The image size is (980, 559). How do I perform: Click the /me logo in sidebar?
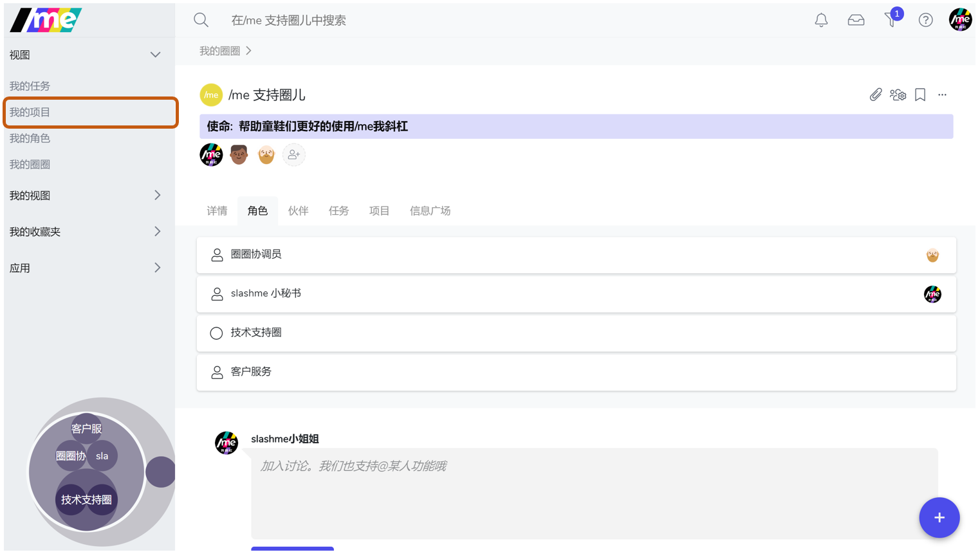pos(46,20)
